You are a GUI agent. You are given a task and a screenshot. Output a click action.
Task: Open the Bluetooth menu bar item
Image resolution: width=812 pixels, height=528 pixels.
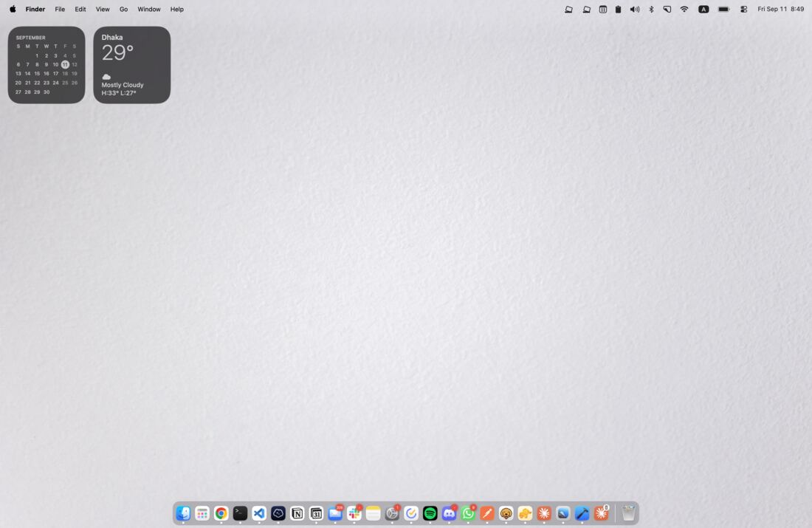[x=652, y=10]
